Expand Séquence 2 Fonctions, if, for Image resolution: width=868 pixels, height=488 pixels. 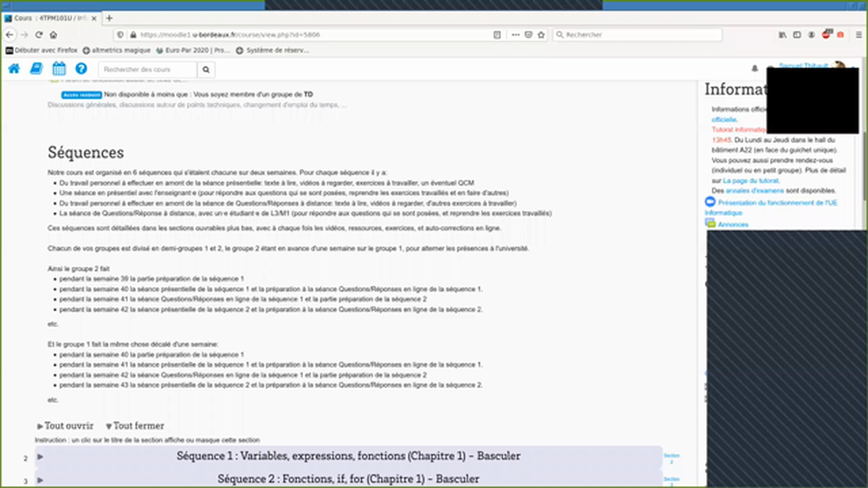point(349,479)
